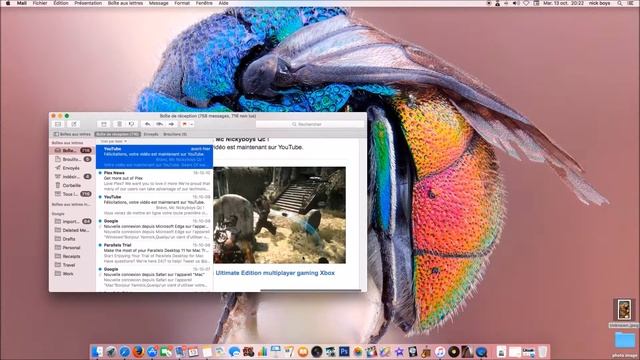Click the Forward arrow toolbar icon
This screenshot has height=360, width=640.
(x=171, y=124)
